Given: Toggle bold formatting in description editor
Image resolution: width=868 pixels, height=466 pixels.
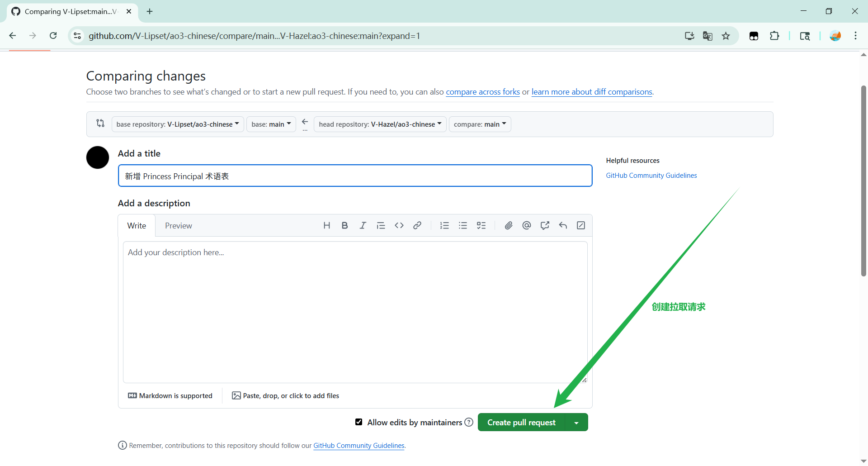Looking at the screenshot, I should [x=344, y=225].
